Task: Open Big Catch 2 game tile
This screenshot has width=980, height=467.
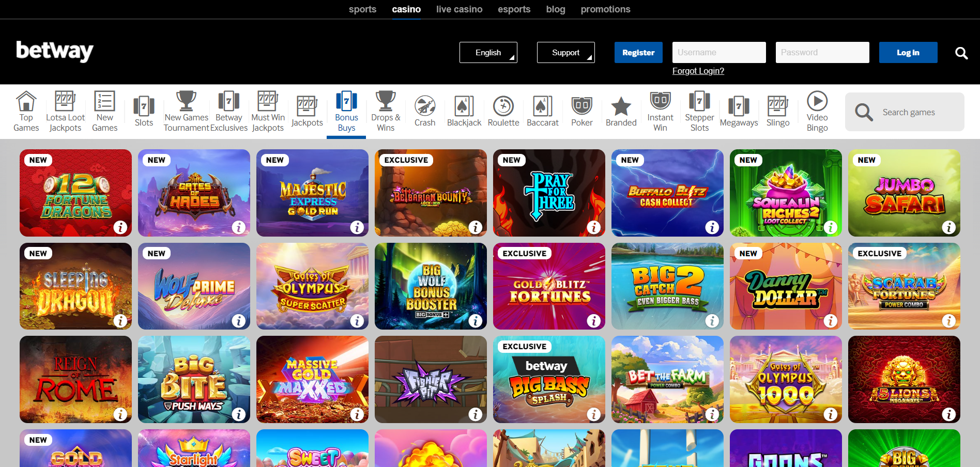Action: 667,286
